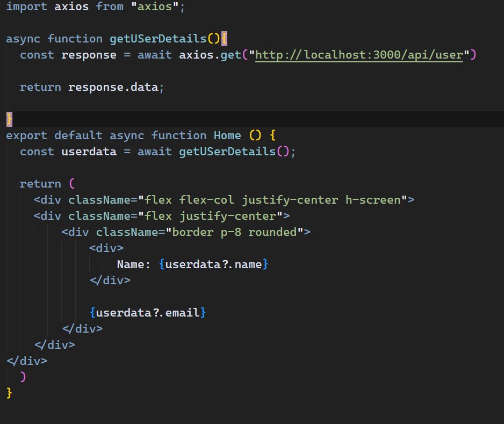Screen dimensions: 504x424
Task: Click the 'userdata' constant declaration
Action: (89, 152)
